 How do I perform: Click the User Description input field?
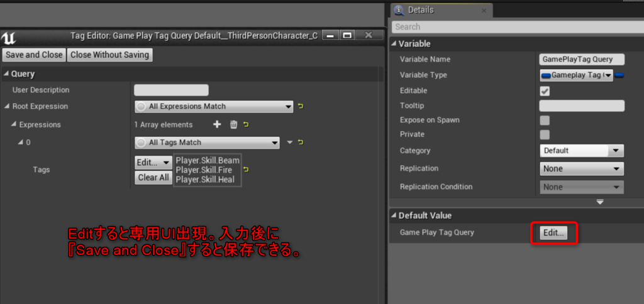tap(171, 90)
